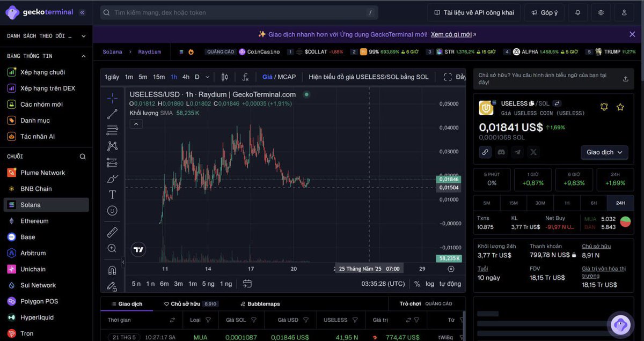Select the crosshair cursor tool in the chart
644x341 pixels.
[x=112, y=98]
